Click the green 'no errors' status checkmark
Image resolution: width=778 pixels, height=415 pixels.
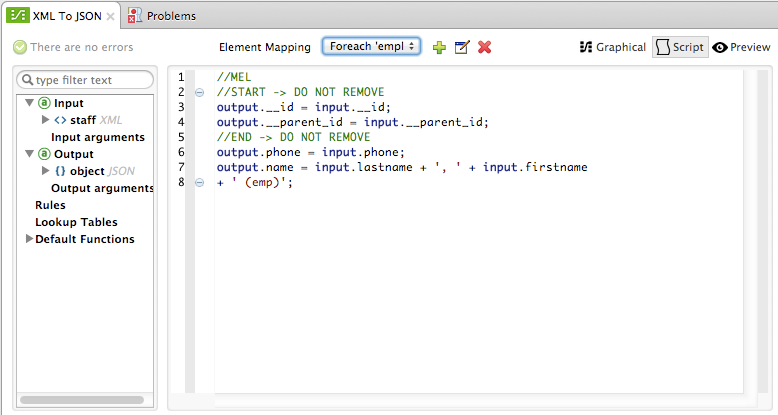tap(19, 47)
